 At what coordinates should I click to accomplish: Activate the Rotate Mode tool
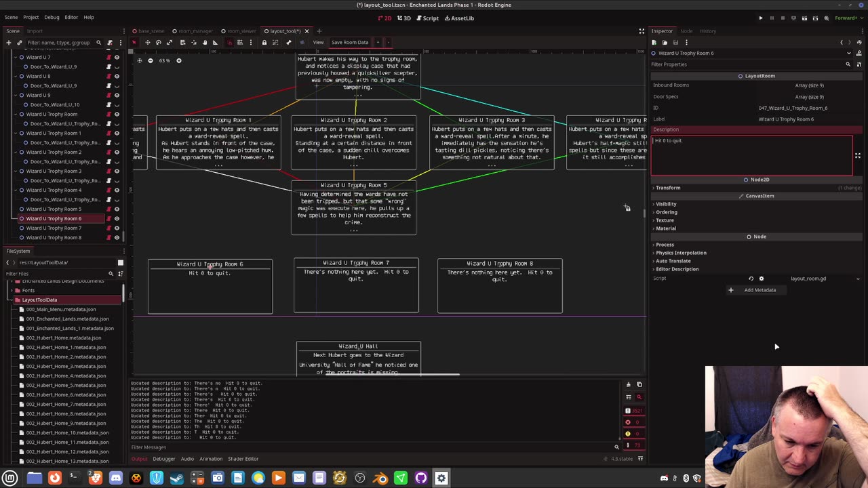(x=159, y=42)
